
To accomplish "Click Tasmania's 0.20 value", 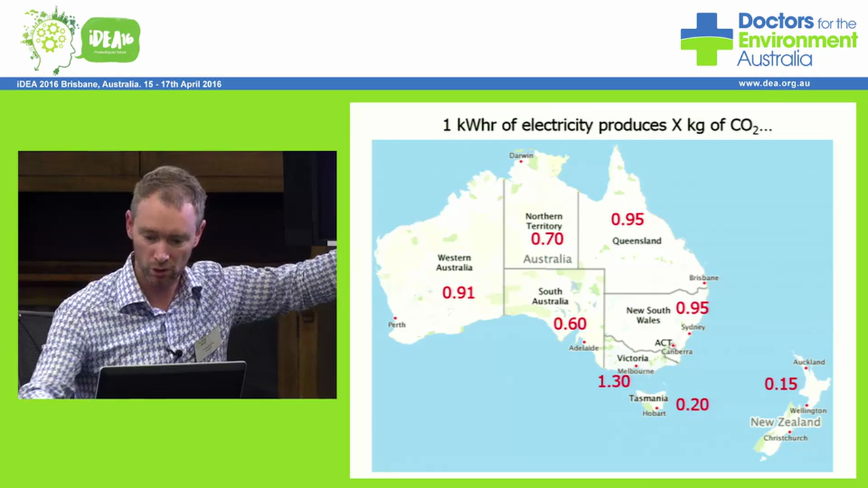I will (692, 405).
